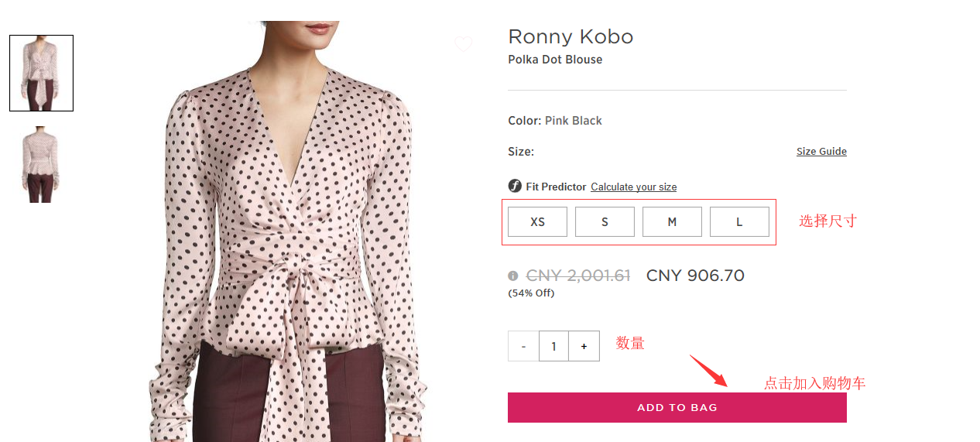This screenshot has width=980, height=442.
Task: Show the back view thumbnail
Action: tap(41, 164)
